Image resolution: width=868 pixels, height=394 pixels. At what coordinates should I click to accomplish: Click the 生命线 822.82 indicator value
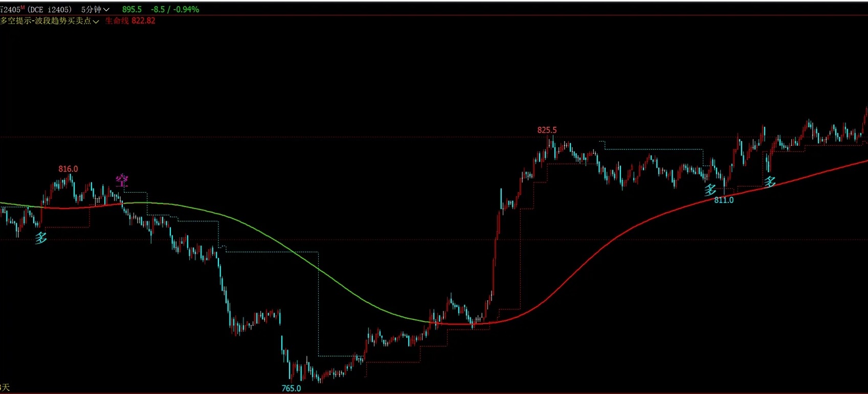[x=130, y=20]
